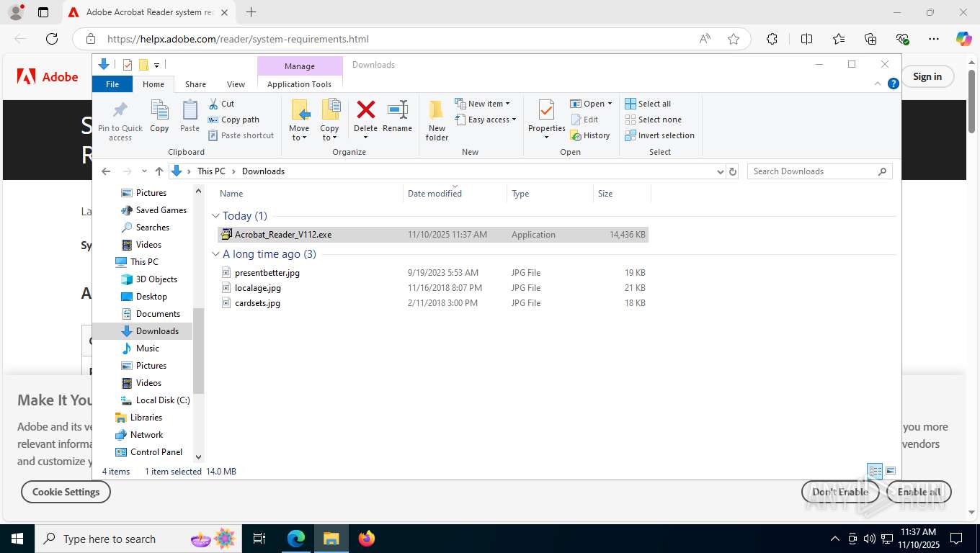Launch Firefox from the taskbar
980x553 pixels.
367,539
